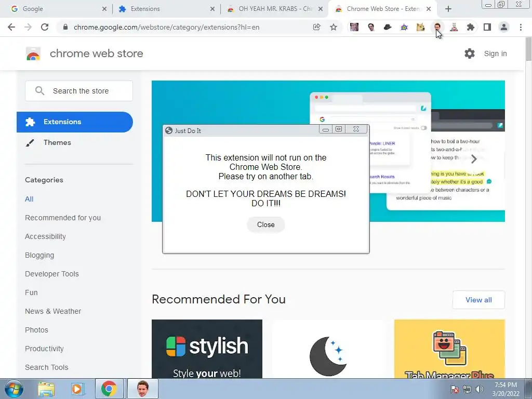Click the black cowboy hat extension icon
Image resolution: width=532 pixels, height=399 pixels.
pos(388,27)
